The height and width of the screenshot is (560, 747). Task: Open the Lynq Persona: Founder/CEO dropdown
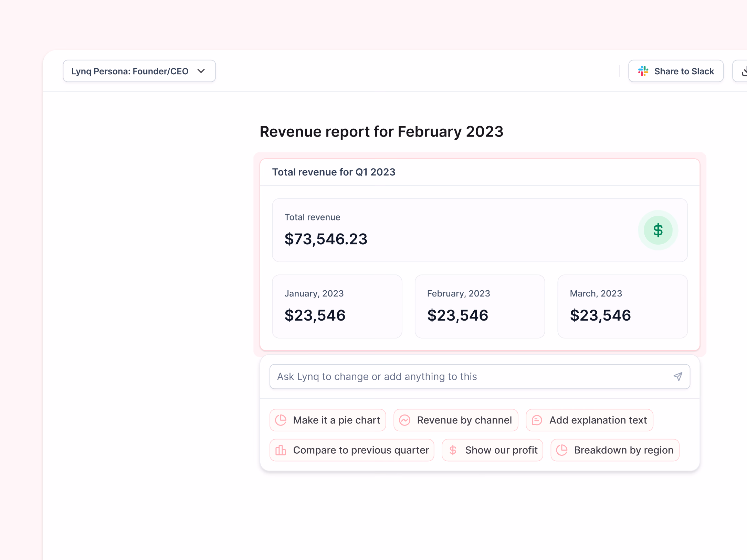pyautogui.click(x=139, y=71)
